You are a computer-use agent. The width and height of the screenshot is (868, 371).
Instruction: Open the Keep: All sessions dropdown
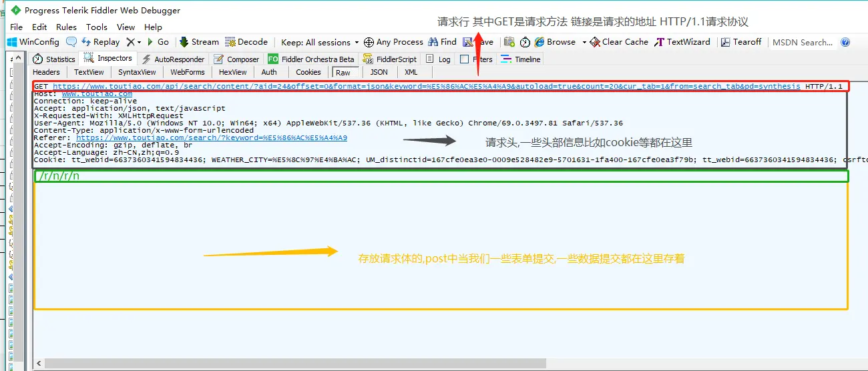pos(320,42)
